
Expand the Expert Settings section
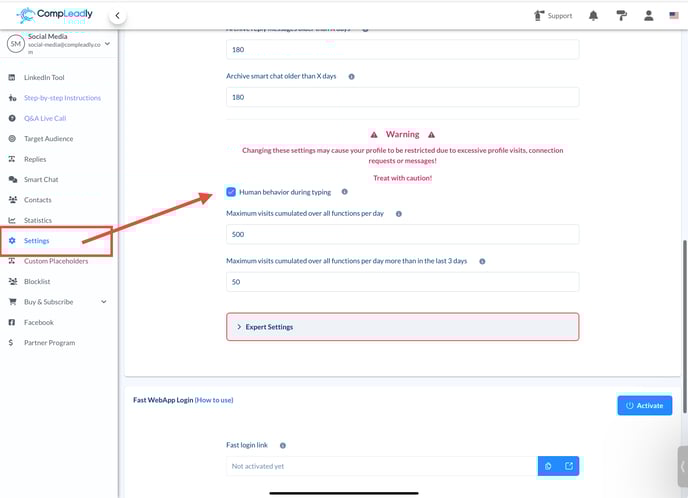coord(403,327)
